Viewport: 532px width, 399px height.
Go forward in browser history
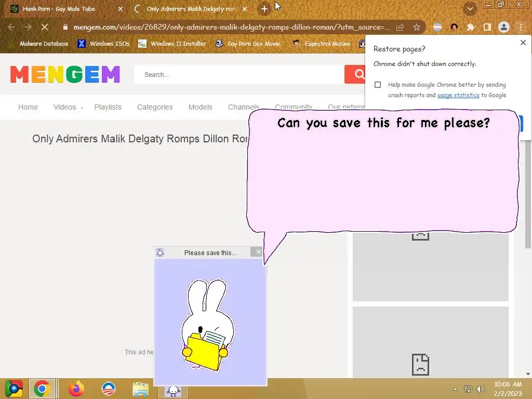pyautogui.click(x=28, y=27)
